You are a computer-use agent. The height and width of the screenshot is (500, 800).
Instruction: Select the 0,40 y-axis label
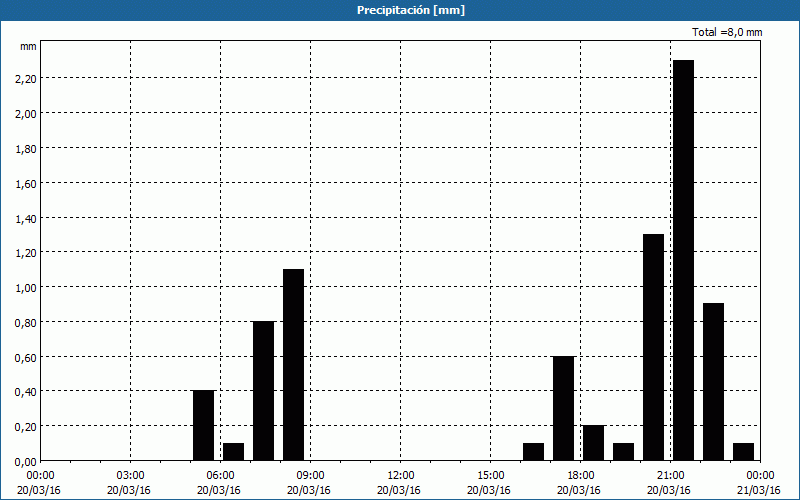click(26, 392)
